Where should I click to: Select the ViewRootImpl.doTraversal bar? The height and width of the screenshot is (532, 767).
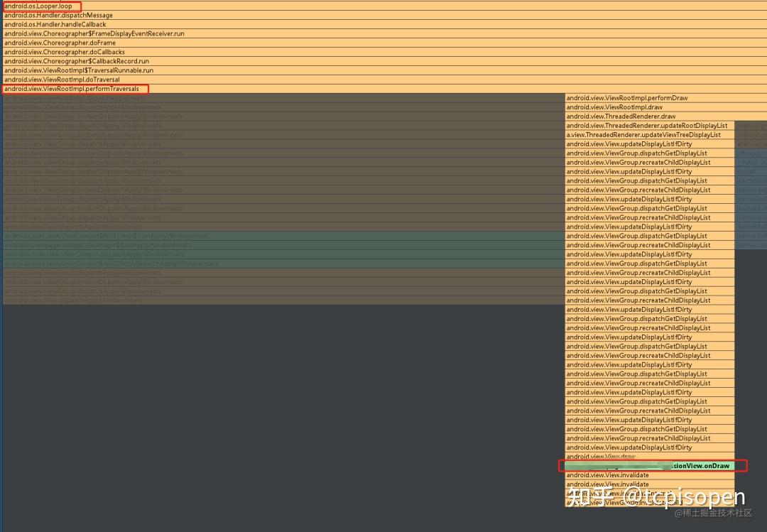click(x=384, y=80)
